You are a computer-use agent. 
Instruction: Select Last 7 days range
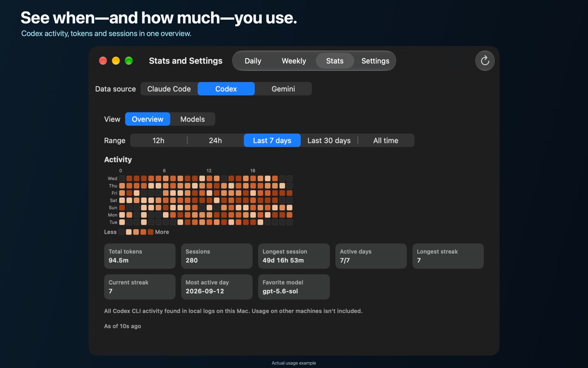272,140
